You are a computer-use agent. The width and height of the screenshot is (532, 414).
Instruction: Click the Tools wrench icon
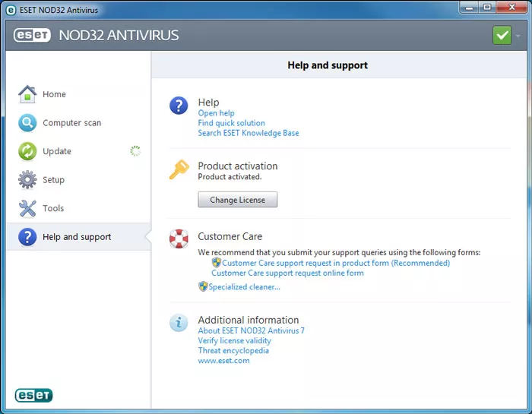[27, 208]
